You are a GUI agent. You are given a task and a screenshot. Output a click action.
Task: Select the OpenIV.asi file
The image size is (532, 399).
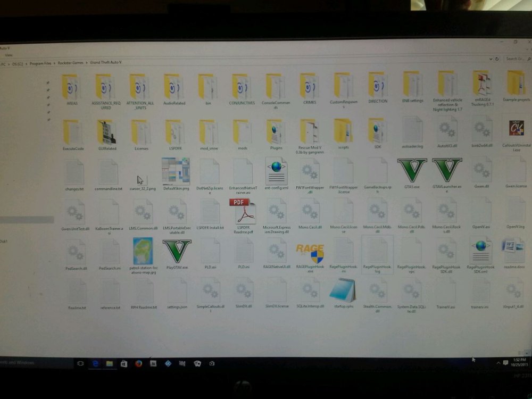click(481, 213)
